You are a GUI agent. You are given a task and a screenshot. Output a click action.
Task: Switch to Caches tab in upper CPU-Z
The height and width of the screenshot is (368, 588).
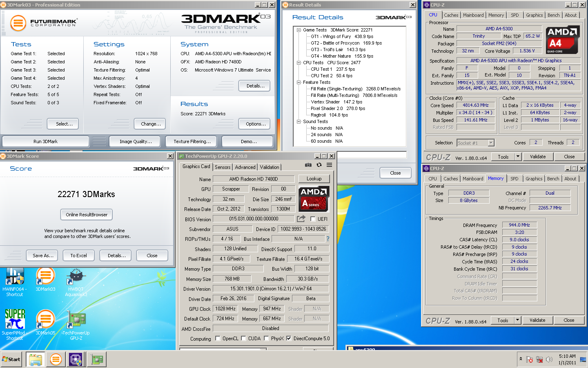click(451, 15)
